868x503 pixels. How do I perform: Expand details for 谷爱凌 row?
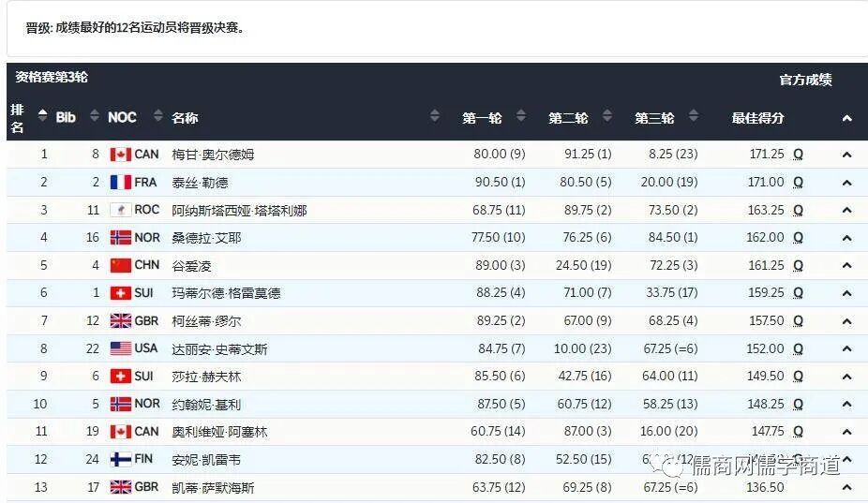[847, 266]
